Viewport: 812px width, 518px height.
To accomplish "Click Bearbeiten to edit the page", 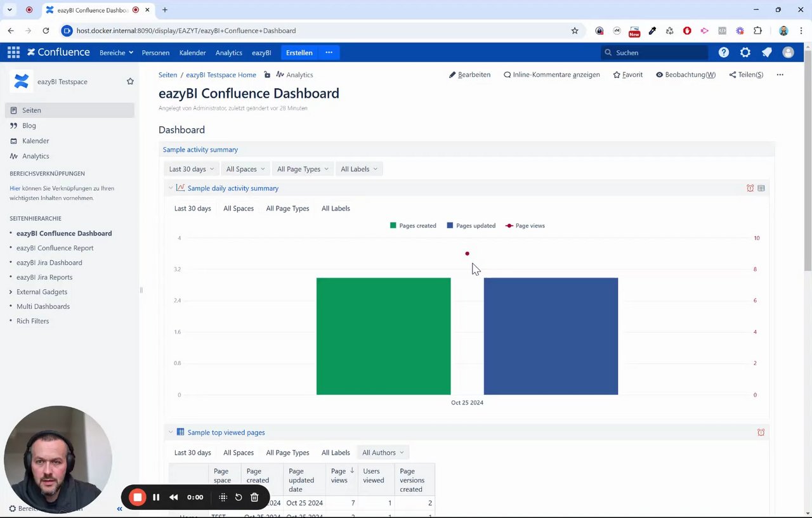I will pyautogui.click(x=469, y=75).
